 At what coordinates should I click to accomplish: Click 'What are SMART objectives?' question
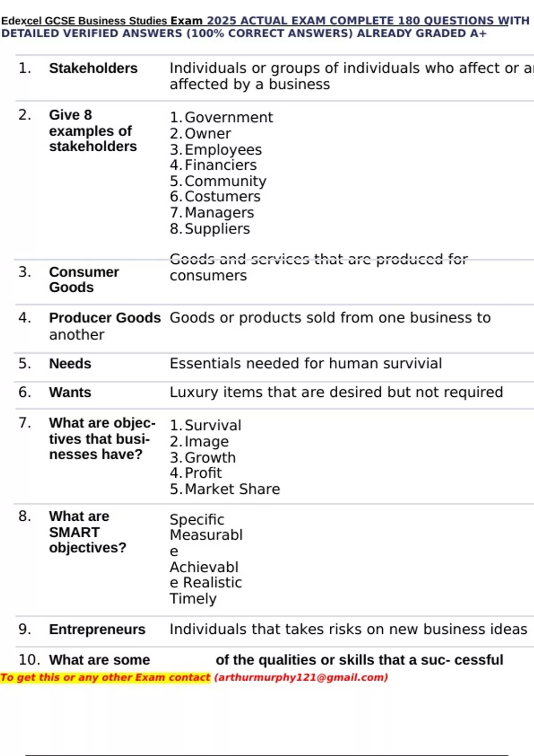pyautogui.click(x=87, y=532)
